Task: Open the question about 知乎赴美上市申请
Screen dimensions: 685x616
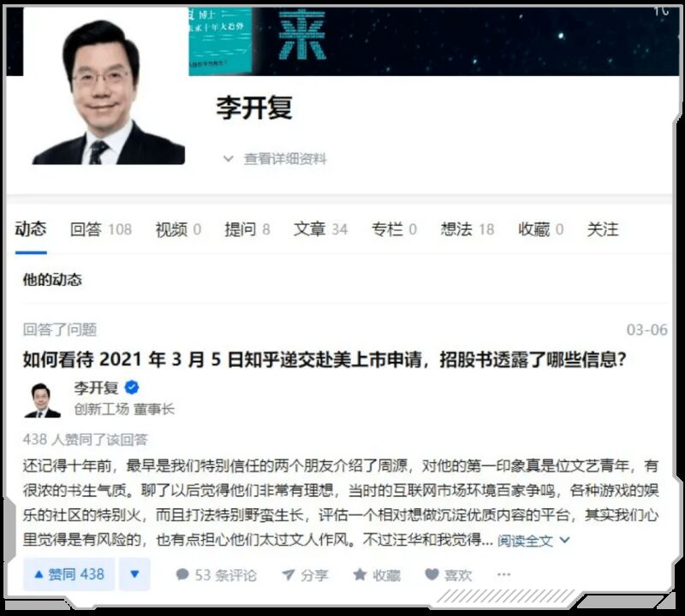Action: (325, 359)
